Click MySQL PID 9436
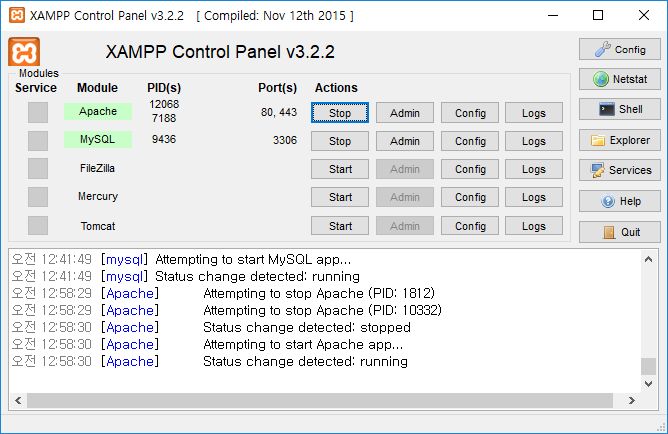 [x=164, y=139]
